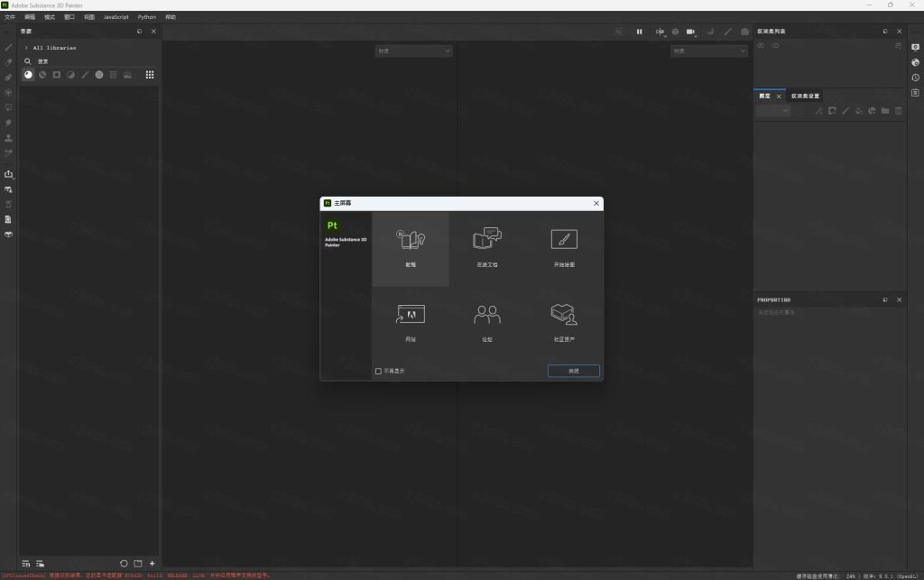This screenshot has height=580, width=924.
Task: Click the trash delete layer icon
Action: (x=899, y=111)
